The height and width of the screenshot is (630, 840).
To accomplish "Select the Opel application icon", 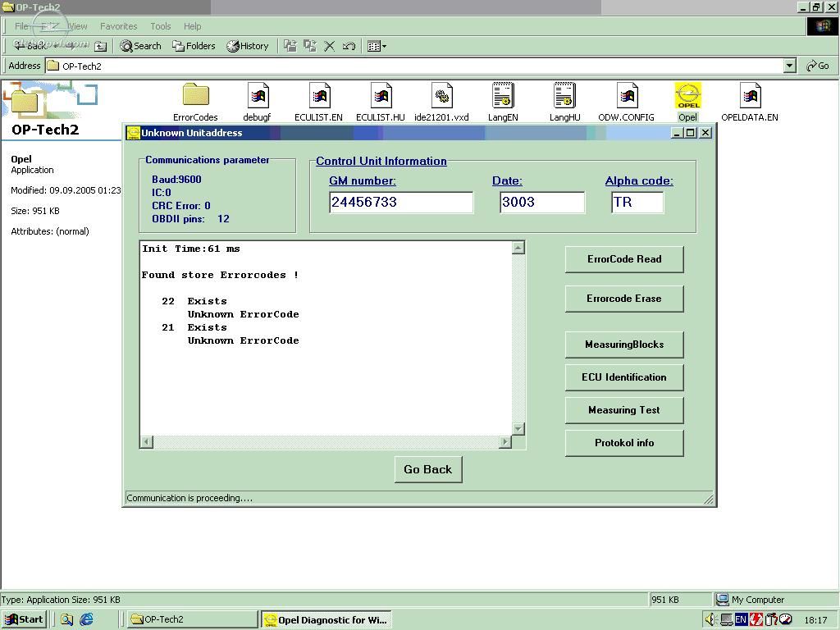I will coord(688,103).
